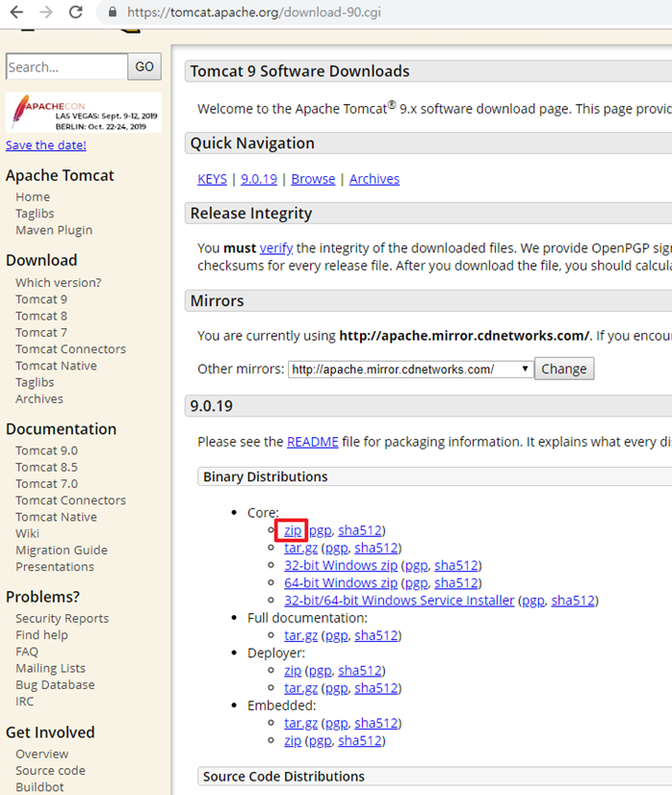Click the browser back arrow
The width and height of the screenshot is (672, 795).
pyautogui.click(x=16, y=13)
